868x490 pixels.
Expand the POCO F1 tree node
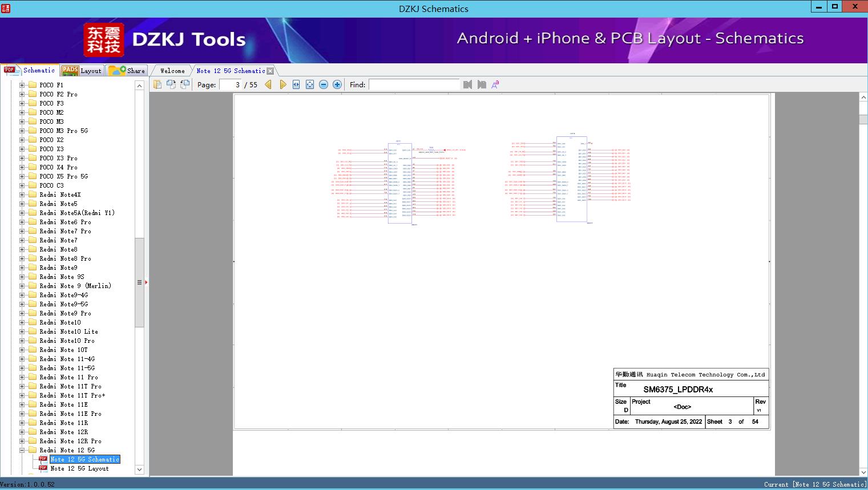(22, 85)
